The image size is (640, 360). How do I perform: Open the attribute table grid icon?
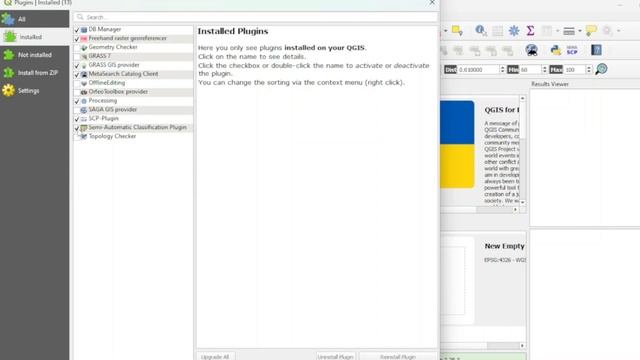click(x=498, y=31)
